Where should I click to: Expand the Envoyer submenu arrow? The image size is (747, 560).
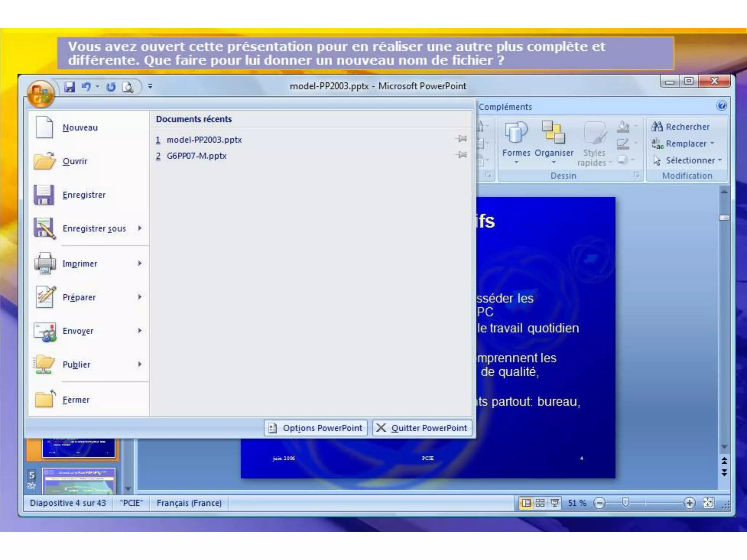(140, 331)
